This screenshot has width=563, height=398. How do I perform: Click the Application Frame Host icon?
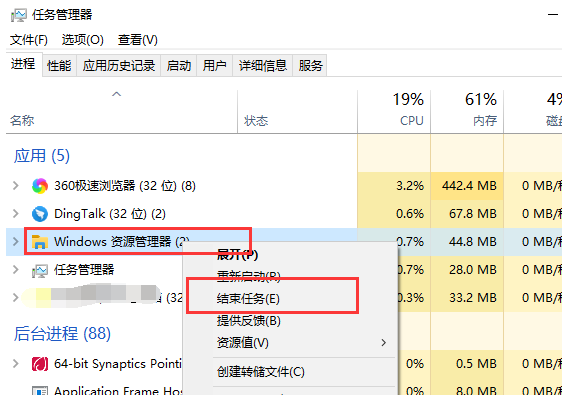click(40, 391)
